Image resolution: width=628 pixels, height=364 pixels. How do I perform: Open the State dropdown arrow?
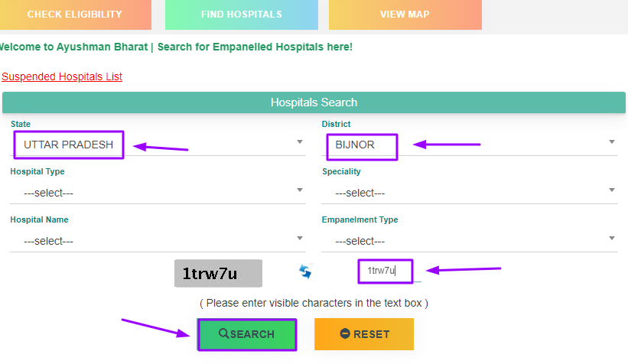point(300,142)
